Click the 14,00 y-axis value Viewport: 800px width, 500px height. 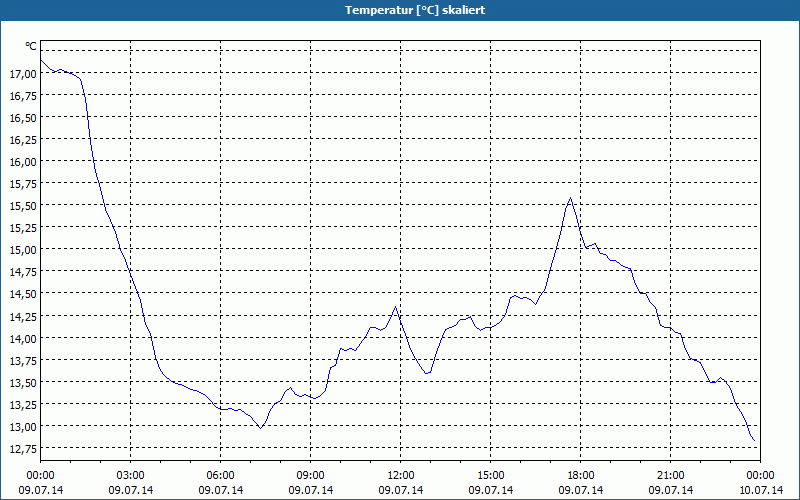click(23, 338)
